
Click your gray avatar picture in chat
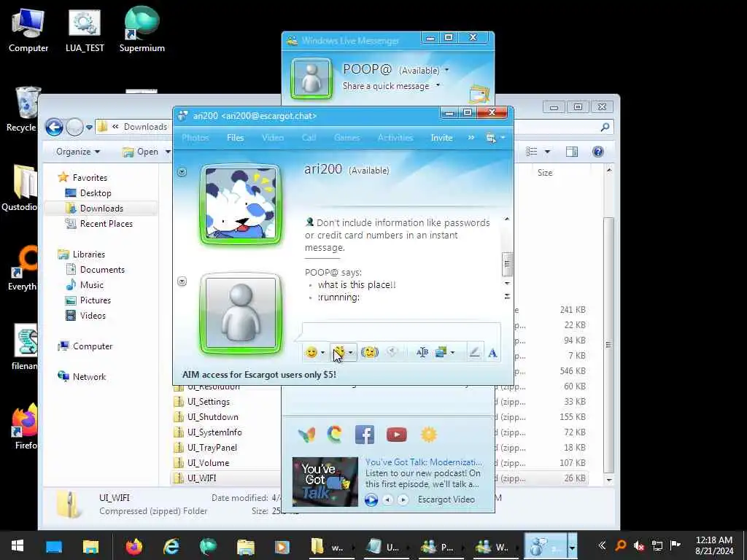pos(241,314)
